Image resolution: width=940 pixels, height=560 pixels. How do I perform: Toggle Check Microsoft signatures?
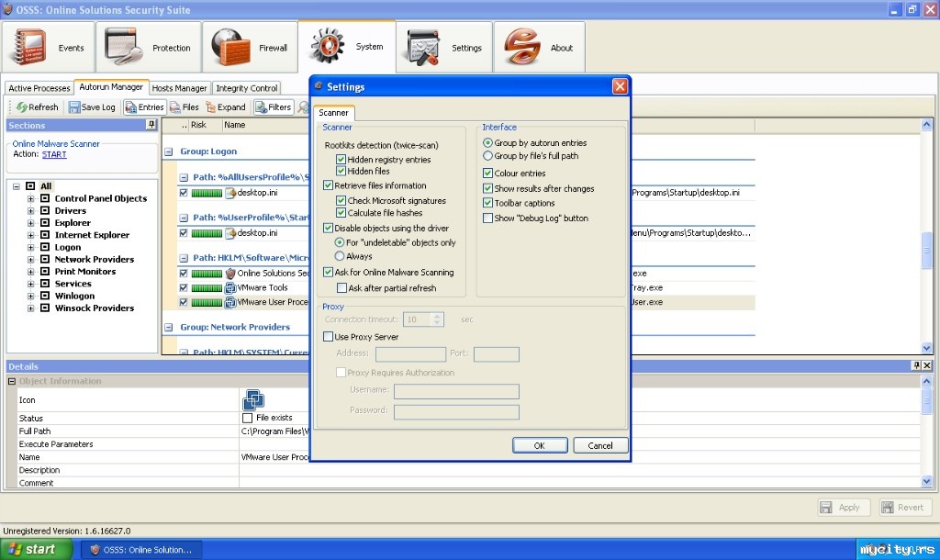[341, 200]
